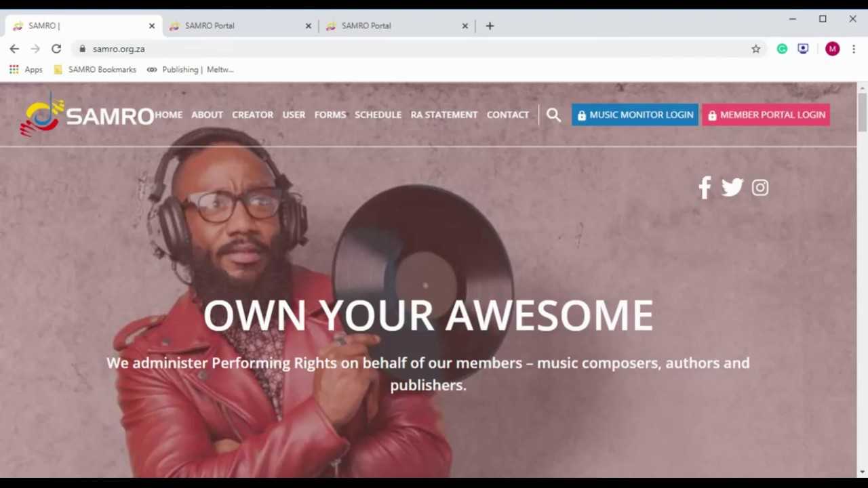Go to the HOME menu item
This screenshot has height=488, width=868.
coord(168,115)
